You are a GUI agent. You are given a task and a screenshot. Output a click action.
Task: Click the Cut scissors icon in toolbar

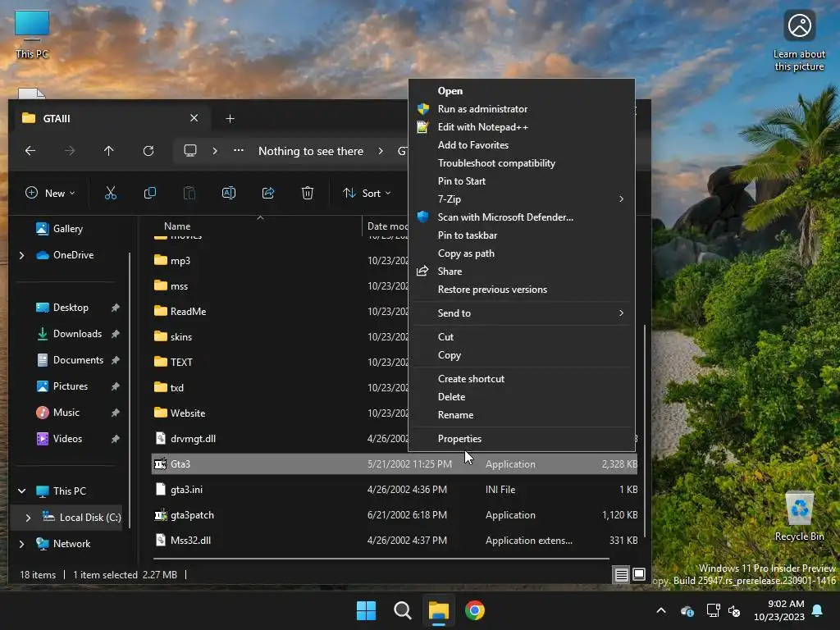click(x=111, y=193)
